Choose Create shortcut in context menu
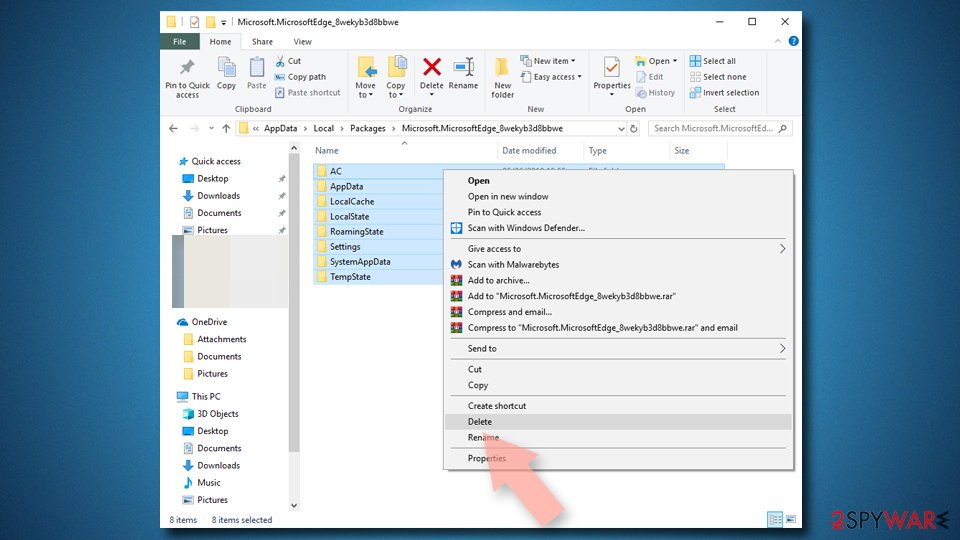960x540 pixels. [618, 406]
